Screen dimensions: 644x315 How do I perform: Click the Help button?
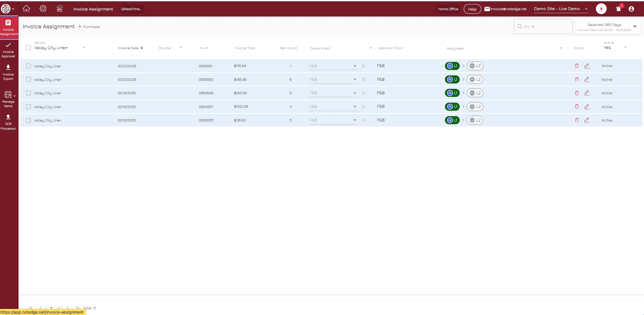pos(472,9)
